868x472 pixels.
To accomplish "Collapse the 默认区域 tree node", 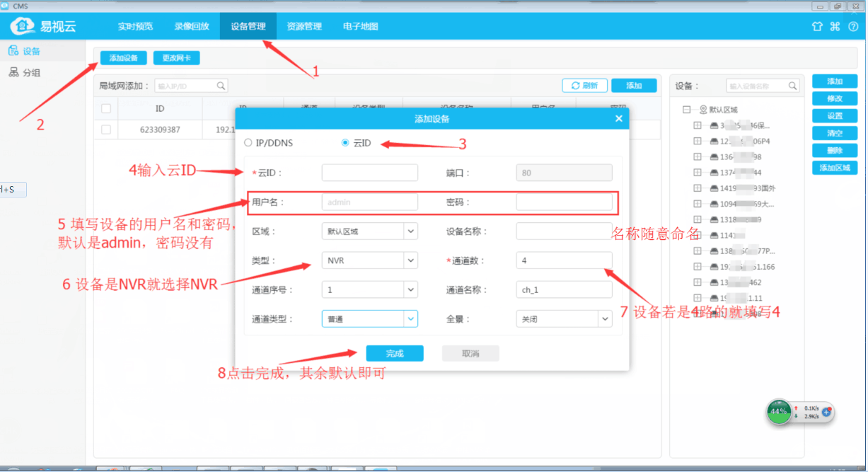I will pos(686,110).
